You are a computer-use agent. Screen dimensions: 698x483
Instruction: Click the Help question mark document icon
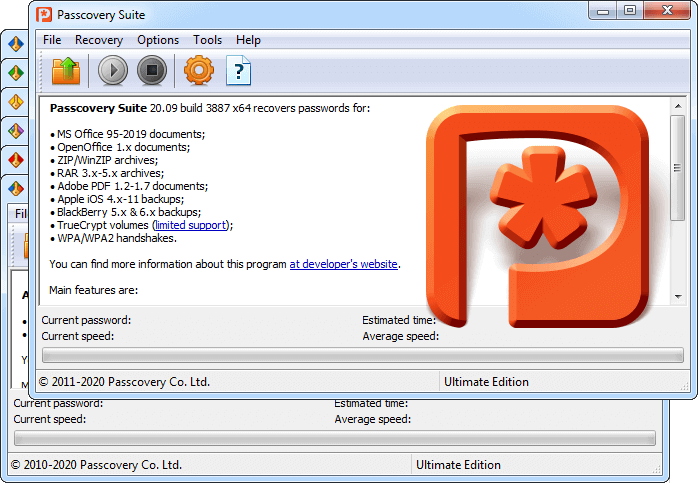coord(239,71)
